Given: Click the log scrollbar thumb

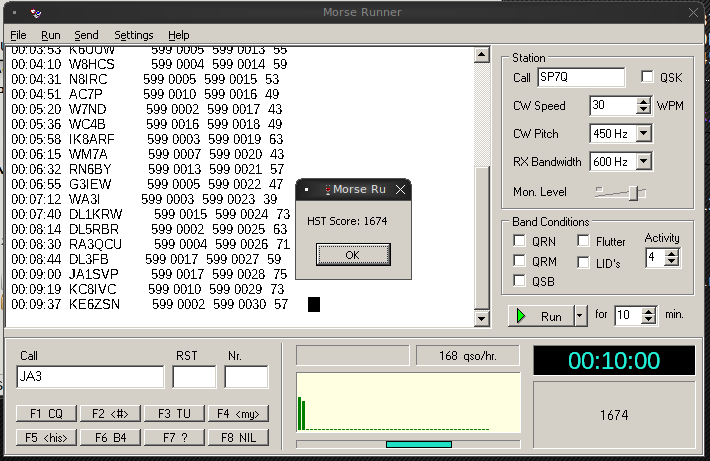Looking at the screenshot, I should 481,238.
